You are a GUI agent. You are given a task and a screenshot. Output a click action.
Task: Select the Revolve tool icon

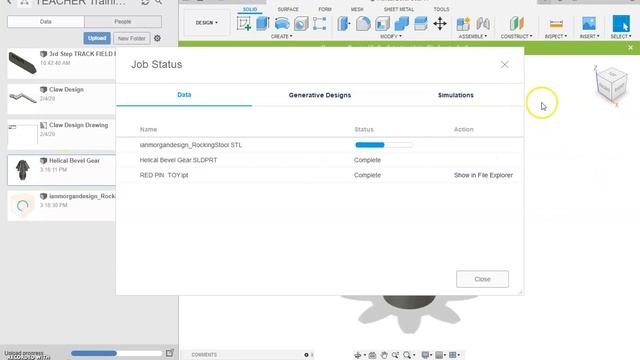pos(282,24)
